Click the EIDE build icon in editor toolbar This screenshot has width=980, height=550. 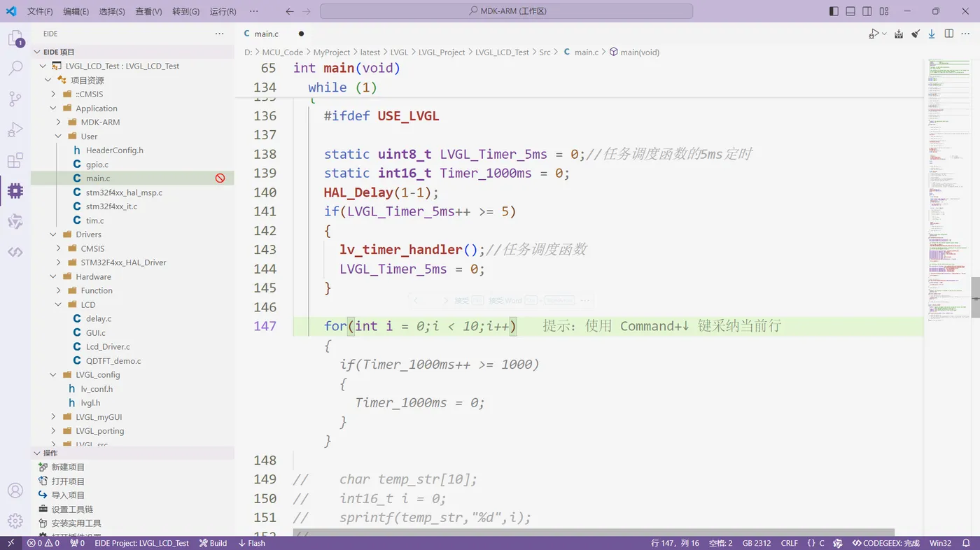click(x=899, y=34)
